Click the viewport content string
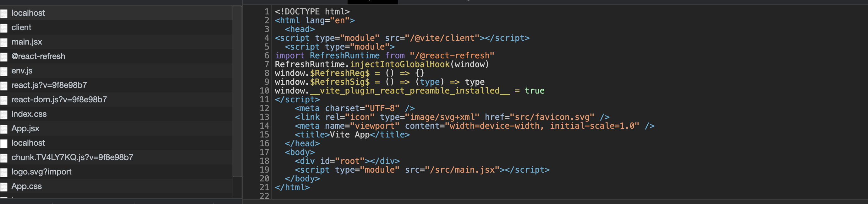Image resolution: width=868 pixels, height=204 pixels. (x=542, y=126)
